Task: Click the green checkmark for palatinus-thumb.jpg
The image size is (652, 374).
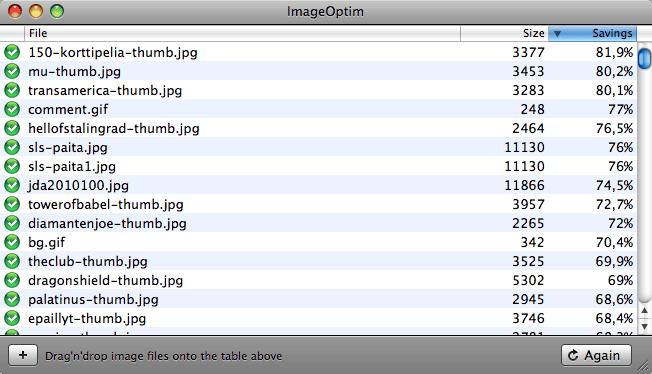Action: click(x=12, y=299)
